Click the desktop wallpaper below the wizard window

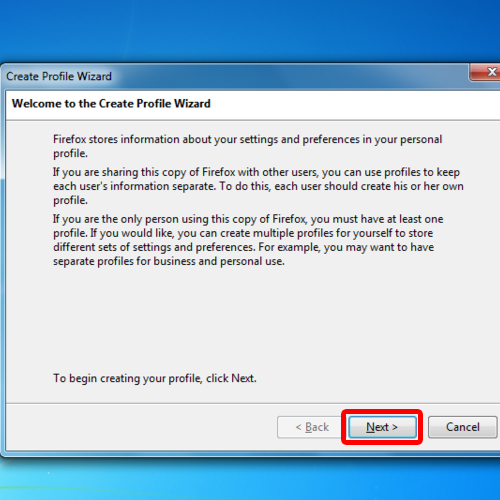pyautogui.click(x=250, y=480)
